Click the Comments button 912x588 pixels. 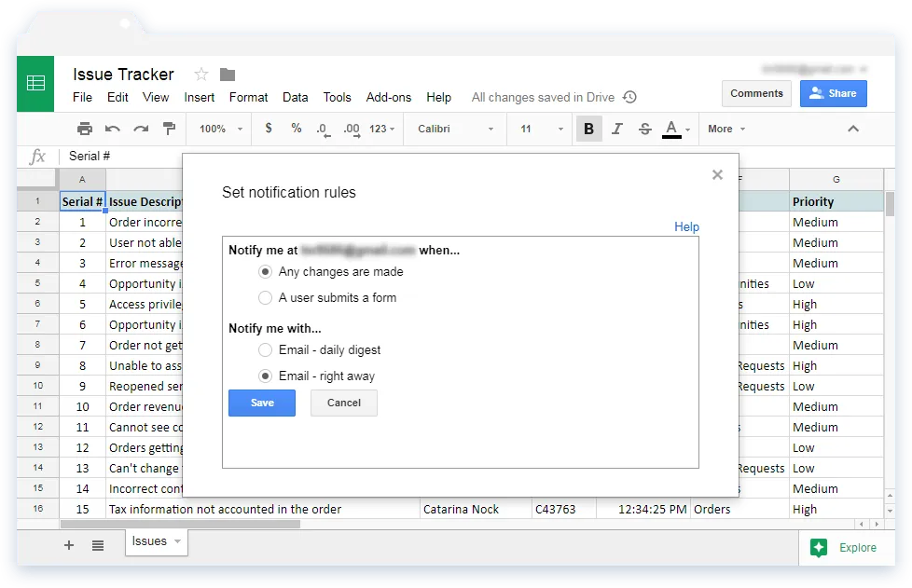[x=756, y=93]
